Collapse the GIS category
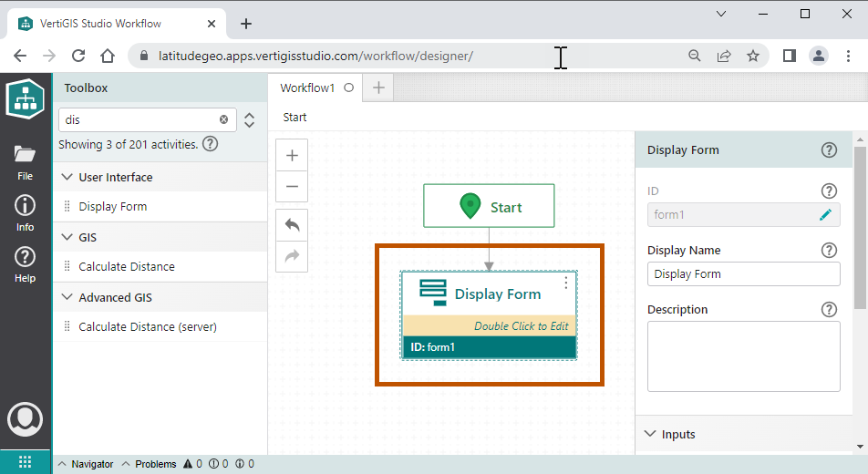 coord(67,237)
